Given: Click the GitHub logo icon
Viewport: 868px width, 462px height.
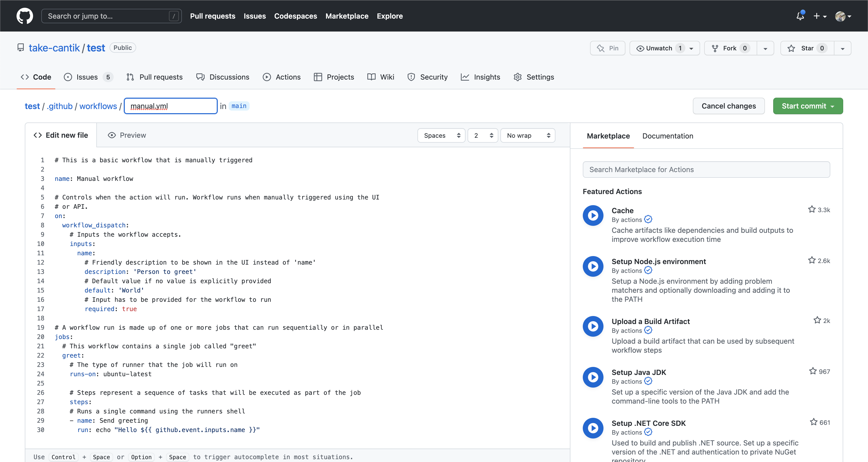Looking at the screenshot, I should click(x=24, y=16).
